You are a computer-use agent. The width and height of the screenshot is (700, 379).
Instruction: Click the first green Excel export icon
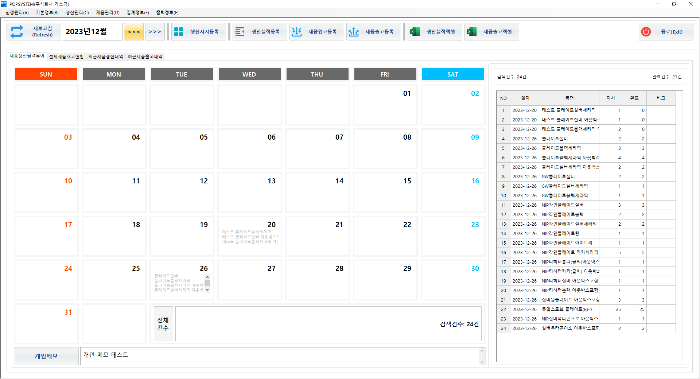[x=415, y=32]
